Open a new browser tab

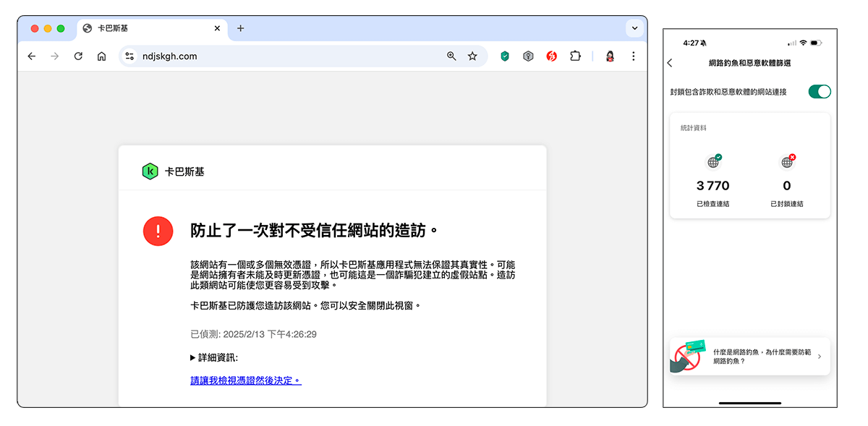tap(241, 28)
